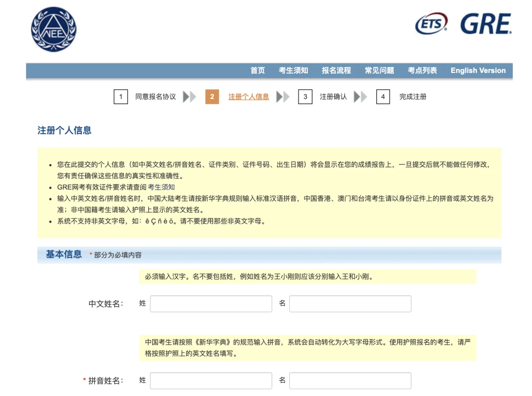Click the orange step 2 box

click(212, 97)
